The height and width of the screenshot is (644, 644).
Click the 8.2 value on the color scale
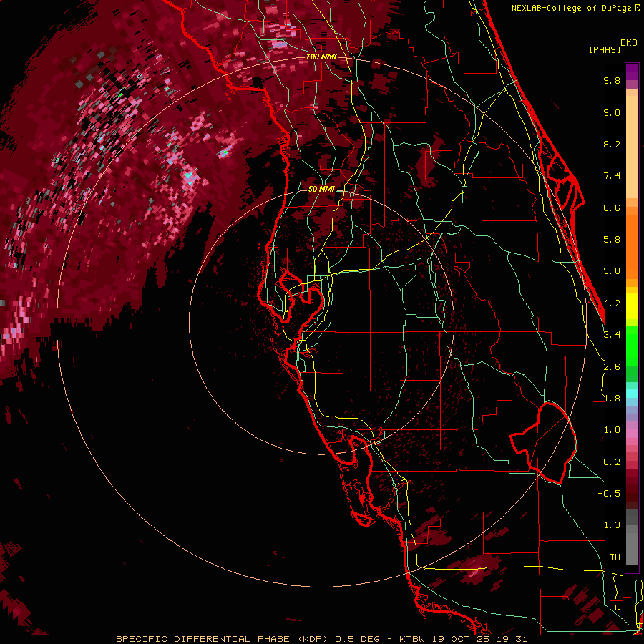tap(612, 144)
